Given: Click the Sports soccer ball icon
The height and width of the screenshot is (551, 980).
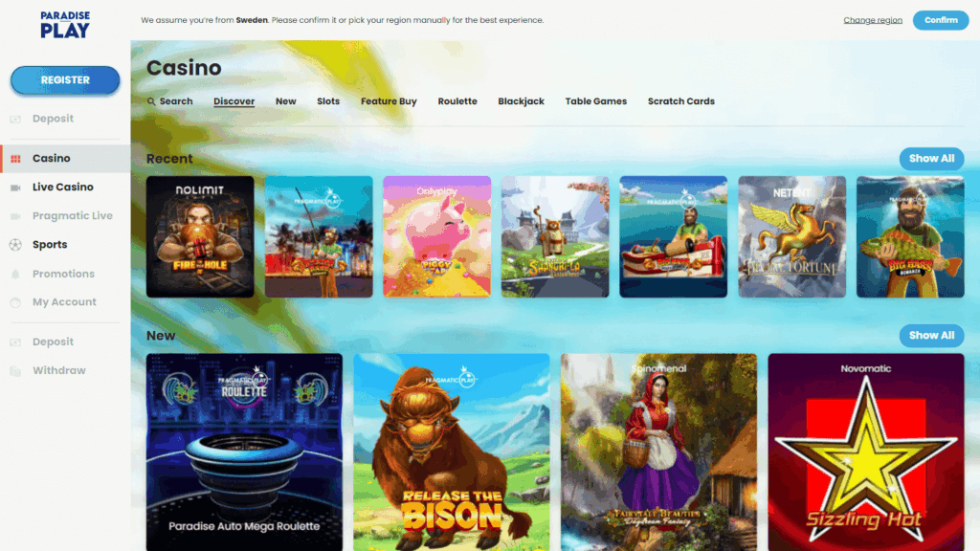Looking at the screenshot, I should point(15,245).
